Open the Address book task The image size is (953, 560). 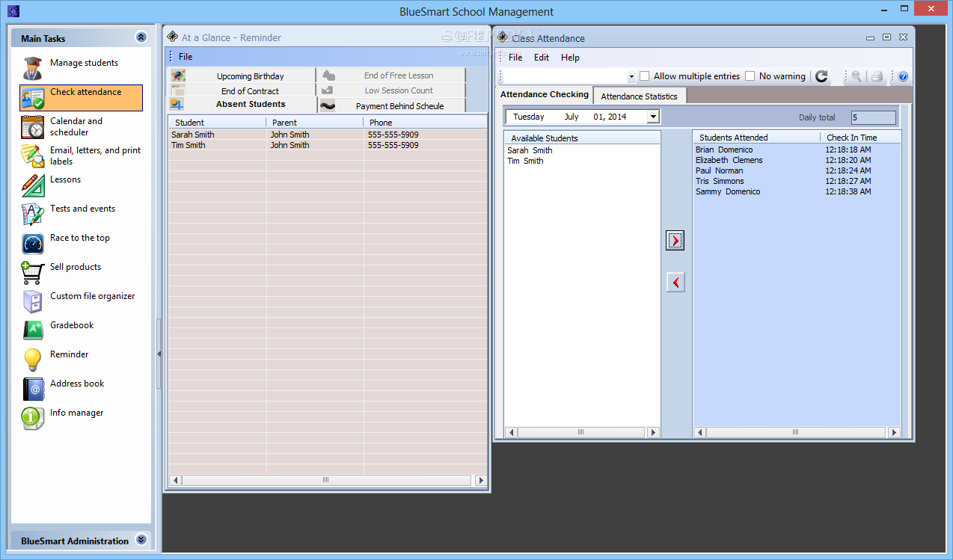(x=81, y=390)
